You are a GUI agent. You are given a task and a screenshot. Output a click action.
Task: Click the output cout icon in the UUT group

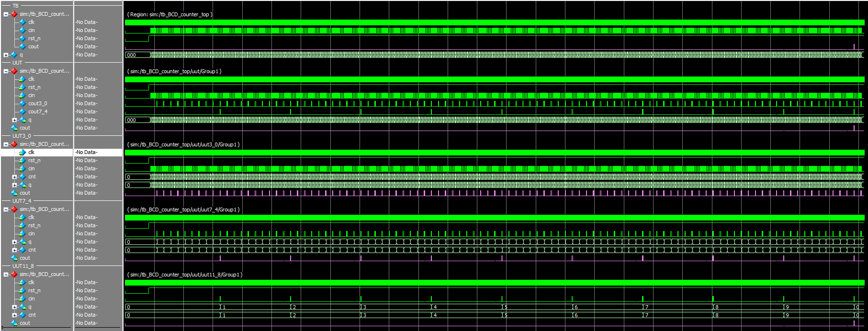click(x=14, y=128)
